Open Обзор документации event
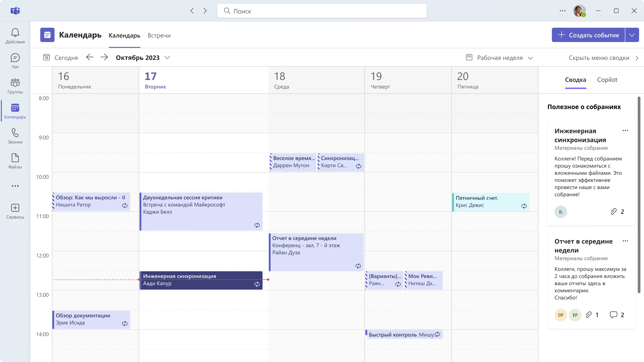644x362 pixels. point(91,320)
